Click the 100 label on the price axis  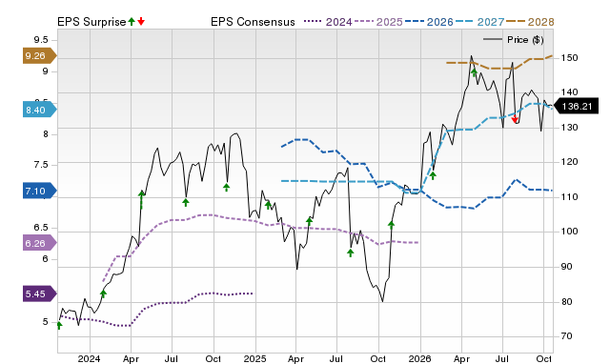tap(569, 232)
